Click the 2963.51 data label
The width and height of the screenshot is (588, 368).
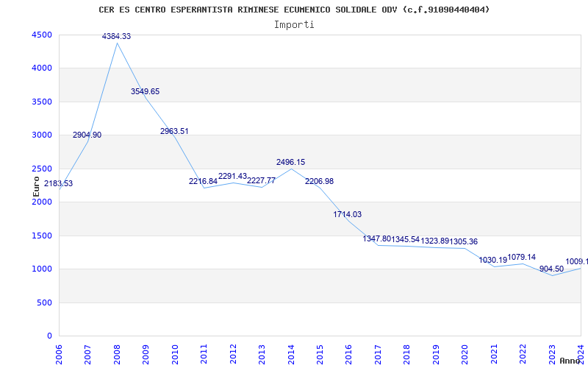(174, 132)
